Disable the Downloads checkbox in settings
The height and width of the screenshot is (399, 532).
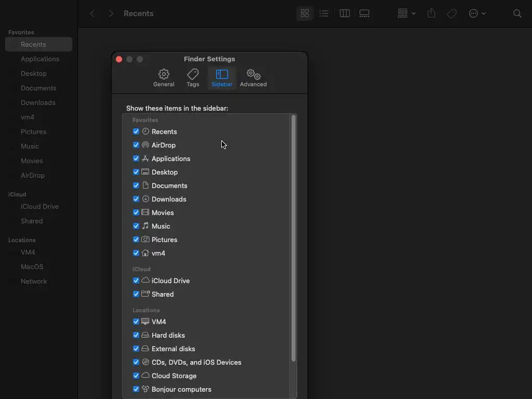(x=136, y=199)
